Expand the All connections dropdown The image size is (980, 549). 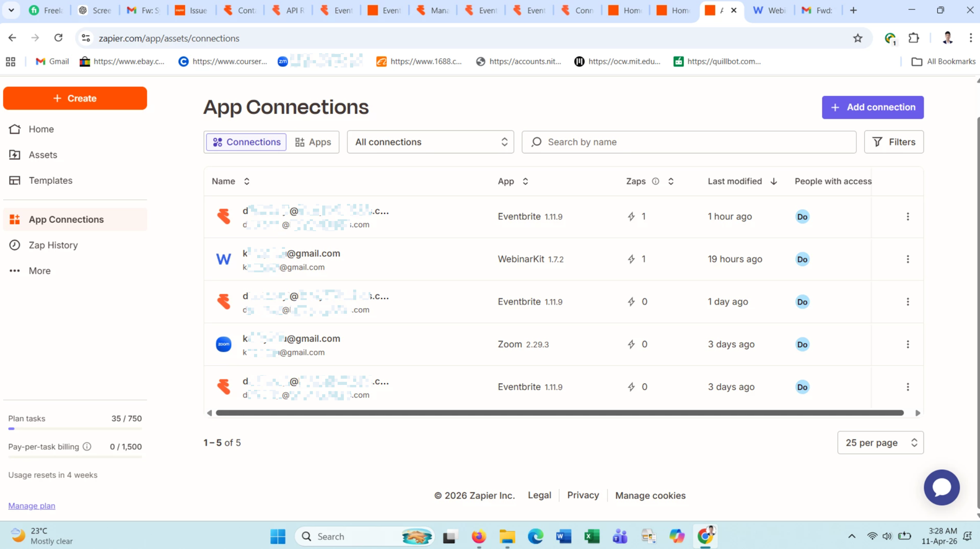tap(430, 142)
